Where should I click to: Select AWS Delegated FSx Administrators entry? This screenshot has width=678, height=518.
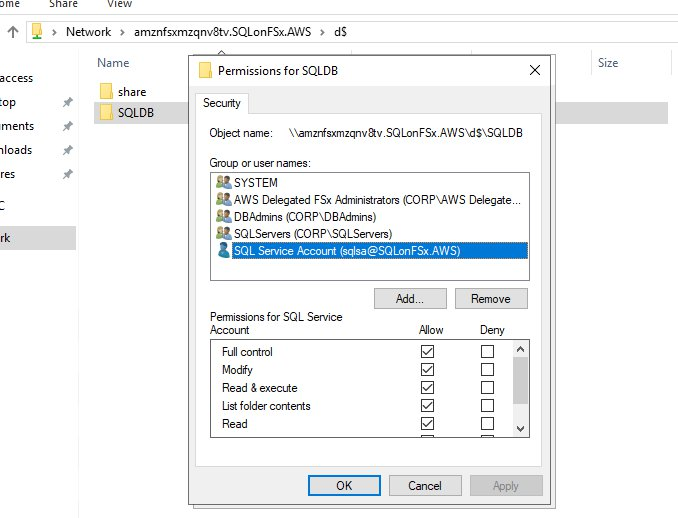click(x=377, y=200)
